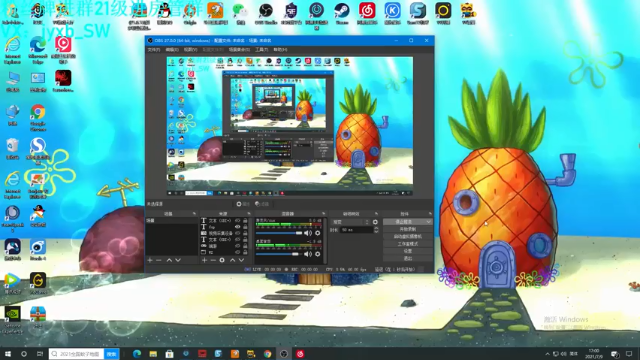
Task: Add a new scene with the plus button
Action: click(150, 260)
